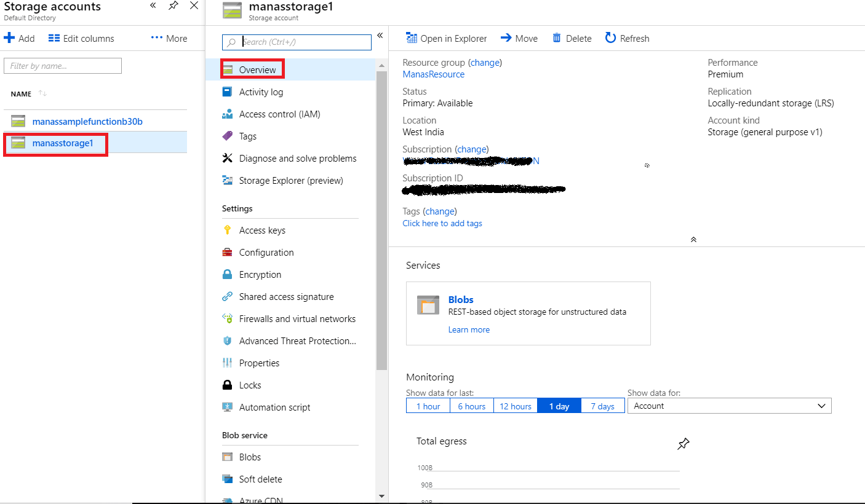Select the 6 hours time range
Screen dimensions: 865x504
[472, 406]
